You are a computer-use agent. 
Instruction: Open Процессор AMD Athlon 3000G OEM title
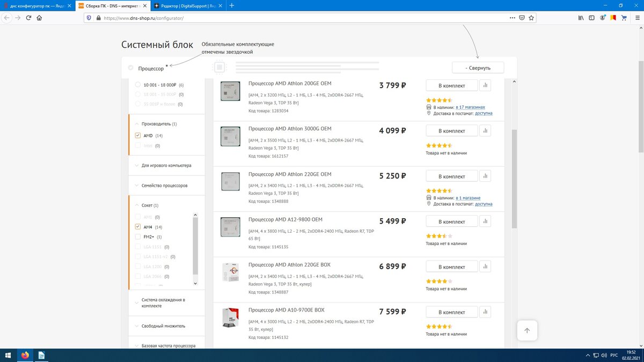(290, 129)
